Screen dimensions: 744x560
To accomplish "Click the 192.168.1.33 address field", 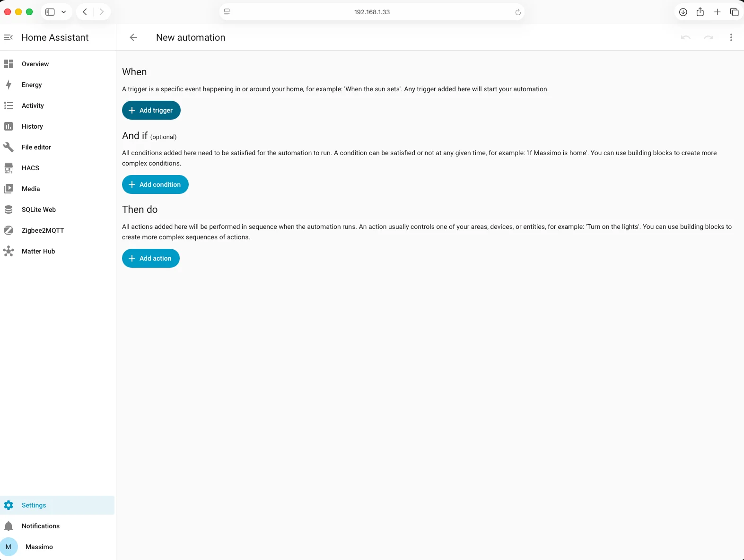I will click(372, 12).
